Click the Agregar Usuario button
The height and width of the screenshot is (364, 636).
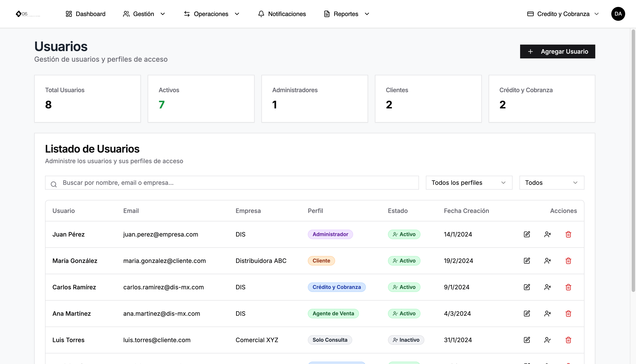[557, 52]
